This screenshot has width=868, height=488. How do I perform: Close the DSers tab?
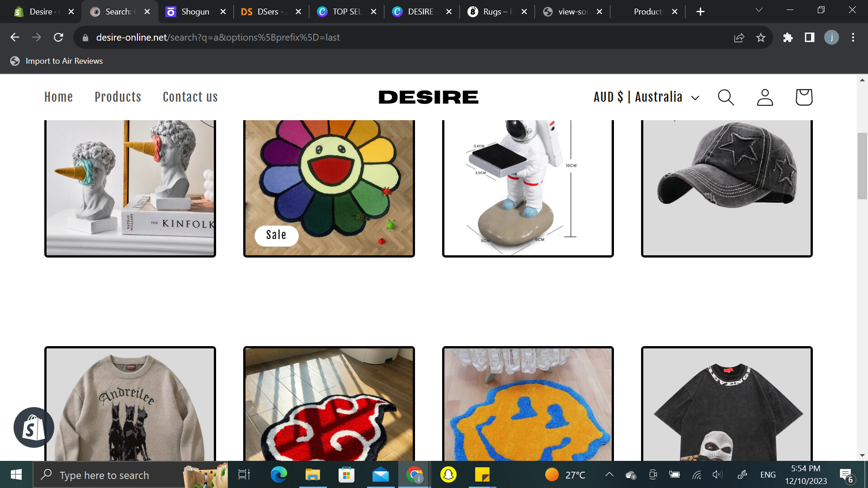tap(298, 12)
